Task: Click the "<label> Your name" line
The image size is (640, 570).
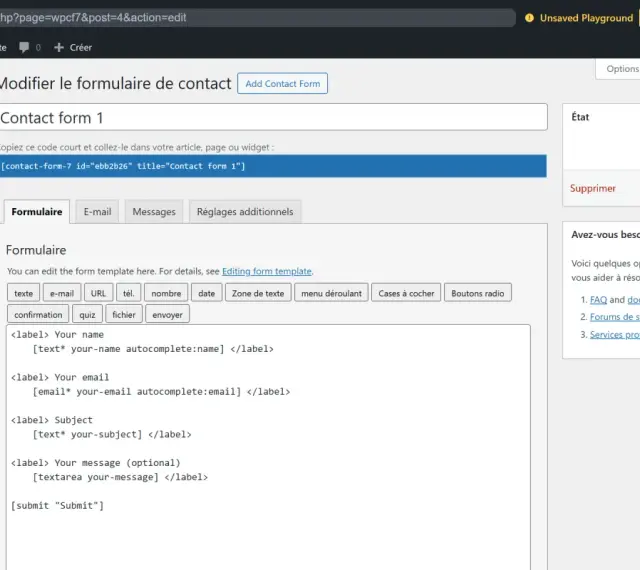Action: point(58,334)
